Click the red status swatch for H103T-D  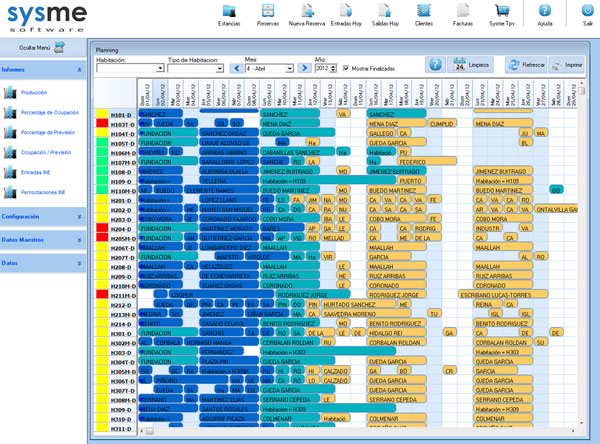pos(102,123)
